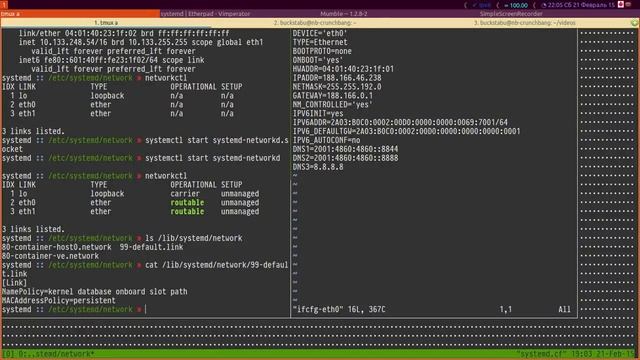Click the green 'routable' status on the eth0 row
The image size is (640, 360).
pyautogui.click(x=187, y=202)
